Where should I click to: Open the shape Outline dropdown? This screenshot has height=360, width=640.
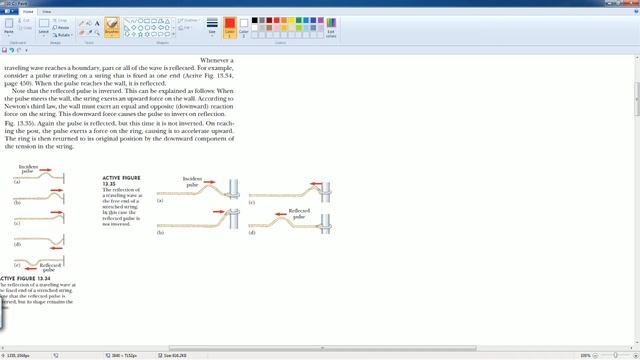[x=189, y=20]
